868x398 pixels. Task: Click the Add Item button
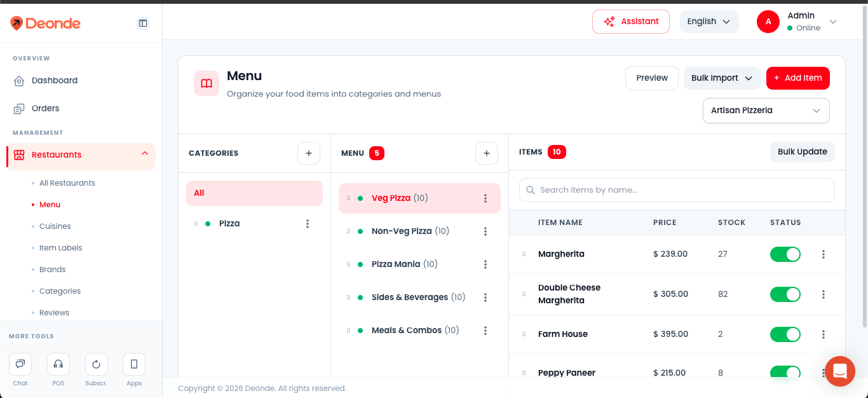[798, 78]
